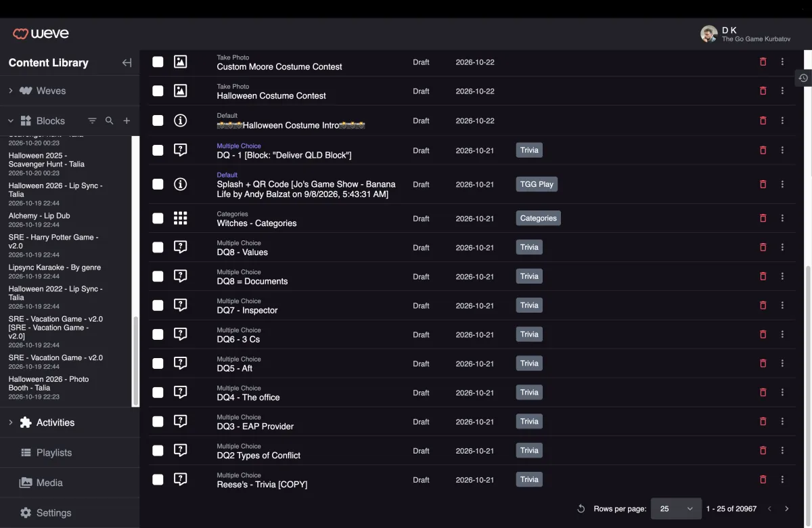Open more options for DQ8 - Values

pos(782,247)
